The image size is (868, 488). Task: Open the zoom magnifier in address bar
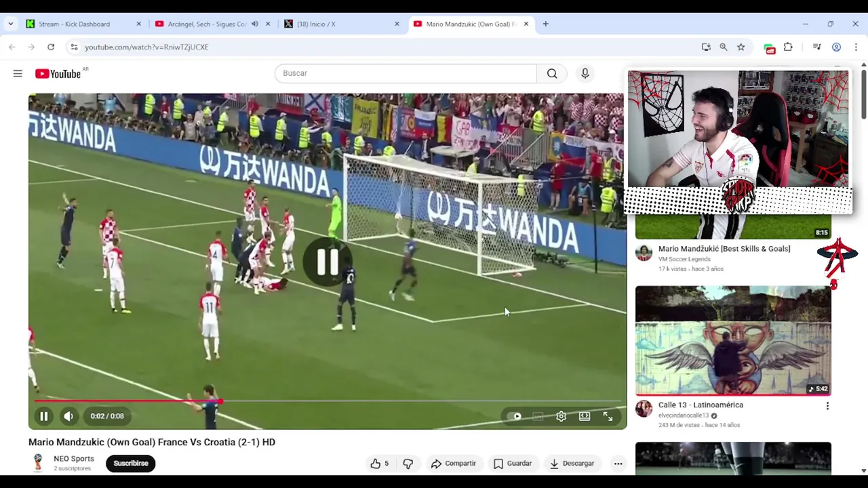[724, 47]
